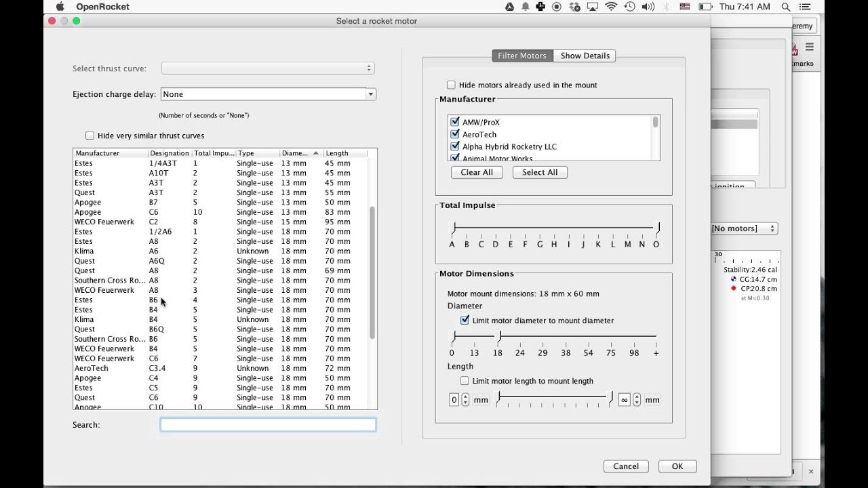Expand the Ejection charge delay dropdown arrow
Viewport: 868px width, 488px height.
click(x=371, y=94)
